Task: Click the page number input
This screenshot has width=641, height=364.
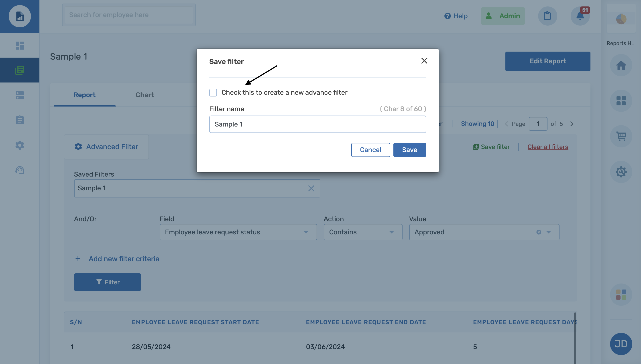Action: coord(538,124)
